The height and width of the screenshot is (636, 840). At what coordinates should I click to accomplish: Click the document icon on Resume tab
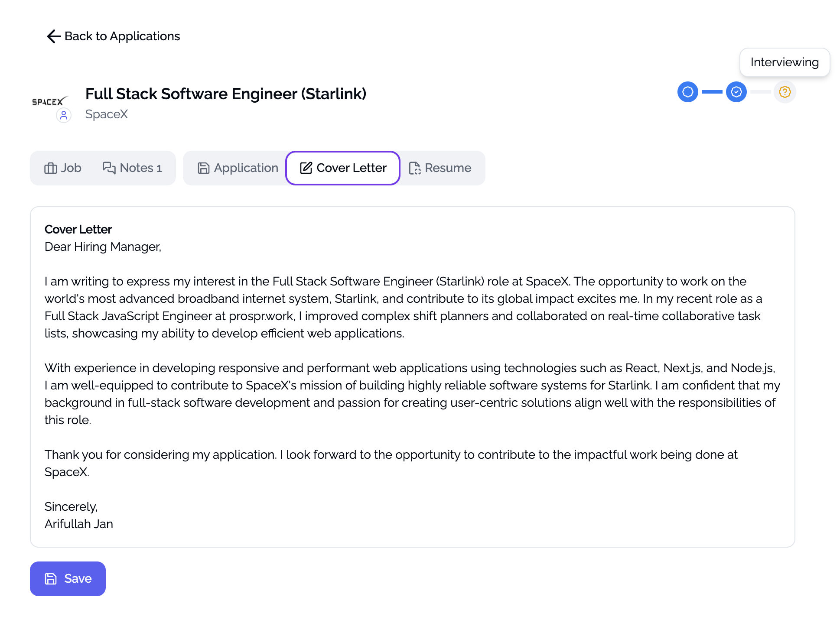tap(415, 168)
